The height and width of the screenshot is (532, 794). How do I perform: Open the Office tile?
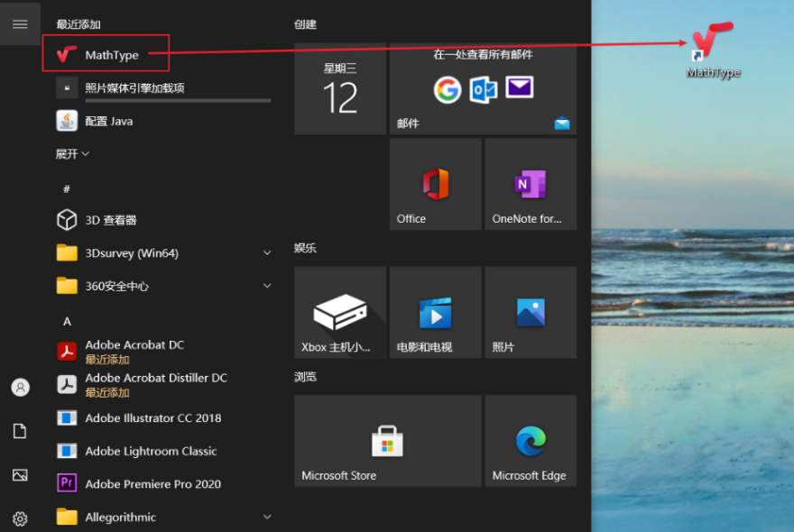pos(436,184)
